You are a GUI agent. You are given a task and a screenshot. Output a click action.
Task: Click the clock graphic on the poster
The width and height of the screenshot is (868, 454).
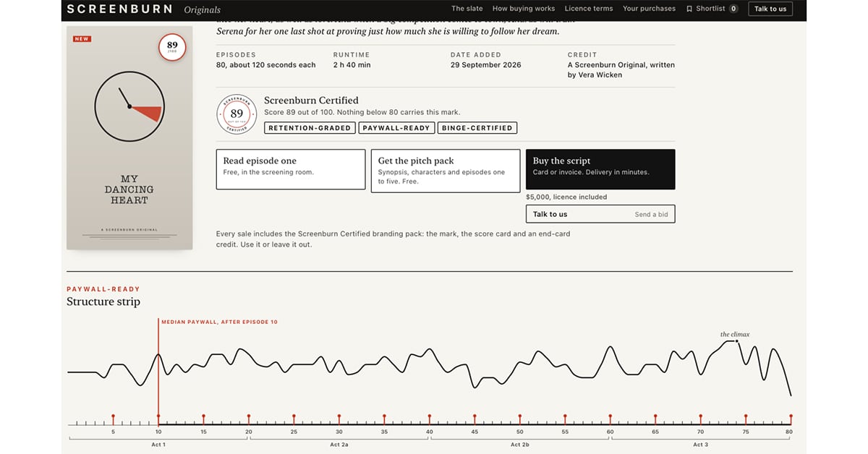129,106
